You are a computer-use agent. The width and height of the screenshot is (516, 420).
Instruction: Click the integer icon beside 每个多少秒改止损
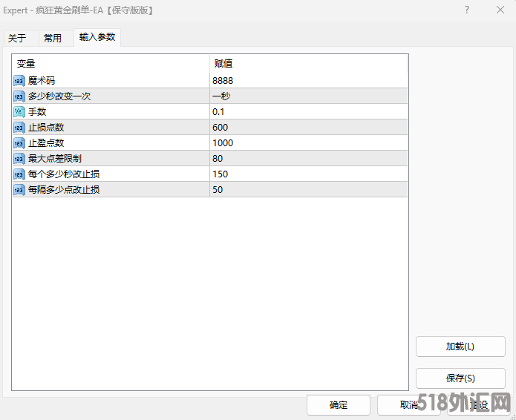[x=19, y=174]
